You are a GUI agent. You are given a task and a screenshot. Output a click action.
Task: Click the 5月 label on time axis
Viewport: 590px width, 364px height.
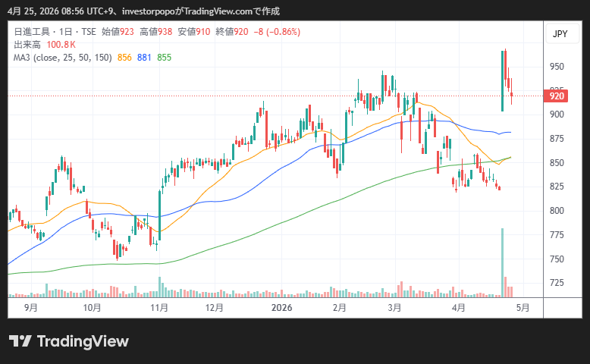pyautogui.click(x=523, y=308)
